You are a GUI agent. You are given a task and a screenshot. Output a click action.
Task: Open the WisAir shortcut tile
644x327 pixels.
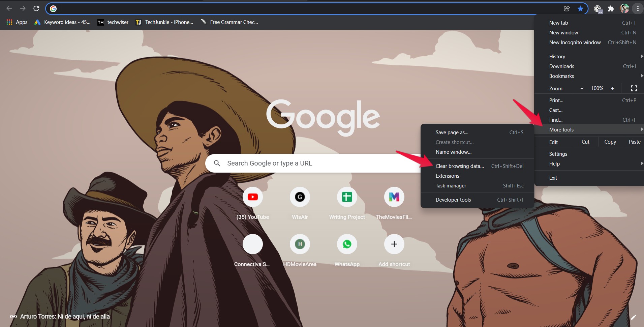(300, 203)
